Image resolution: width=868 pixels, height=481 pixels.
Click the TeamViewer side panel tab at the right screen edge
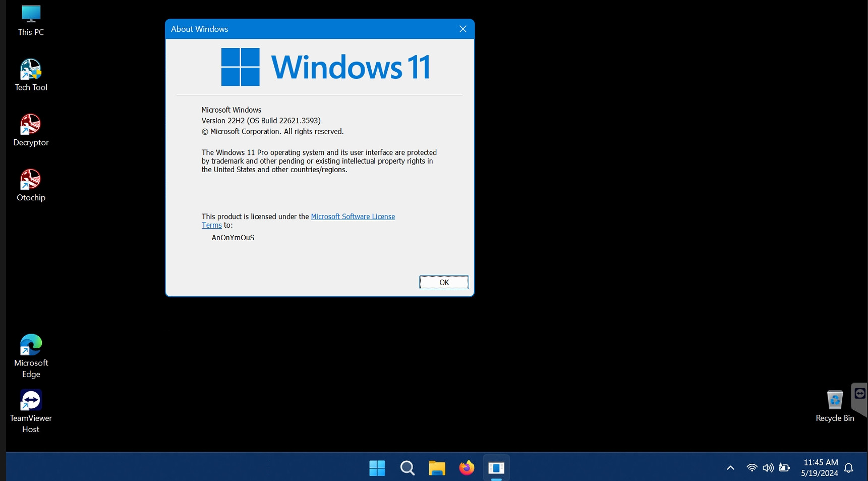pyautogui.click(x=859, y=399)
